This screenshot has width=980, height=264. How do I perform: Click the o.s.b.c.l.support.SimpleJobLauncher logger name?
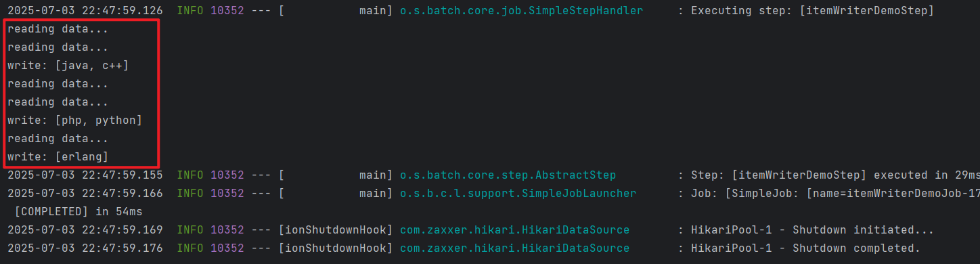pos(518,193)
